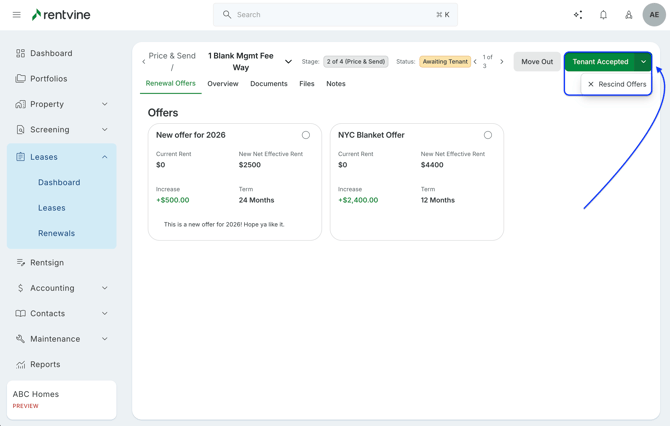This screenshot has width=670, height=426.
Task: Select the New offer for 2026 radio button
Action: click(306, 135)
